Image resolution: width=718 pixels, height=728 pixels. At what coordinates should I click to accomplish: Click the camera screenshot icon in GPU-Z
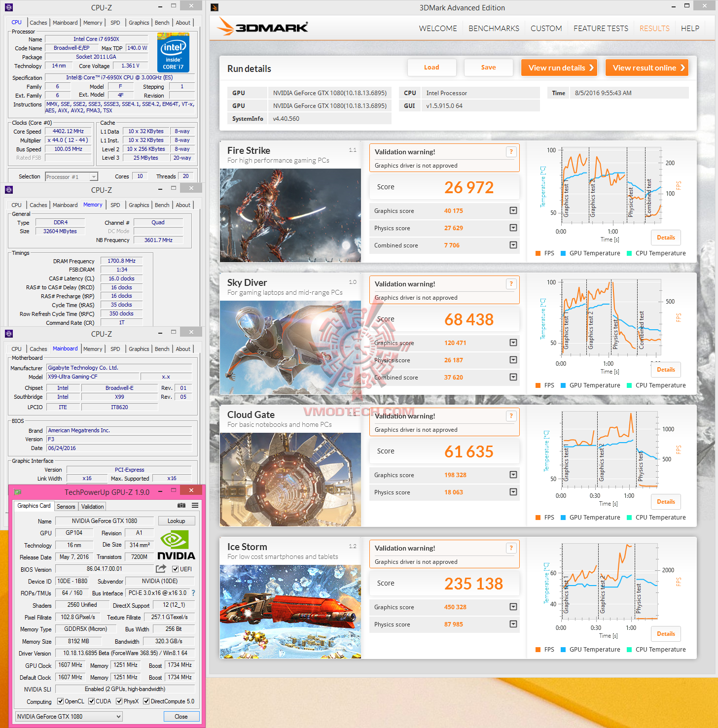tap(181, 506)
